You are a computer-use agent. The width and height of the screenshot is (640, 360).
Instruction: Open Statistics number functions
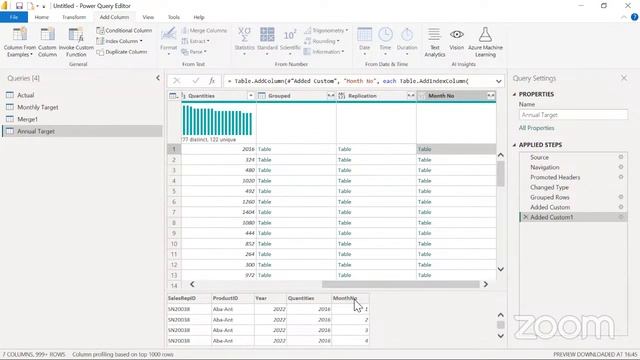(x=244, y=42)
